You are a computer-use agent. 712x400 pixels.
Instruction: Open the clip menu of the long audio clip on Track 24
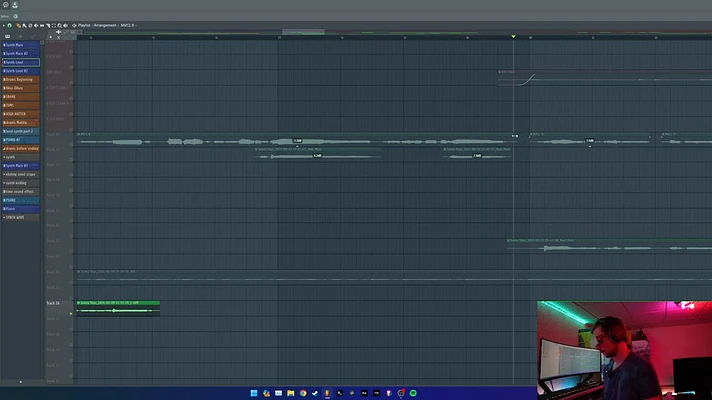click(x=79, y=272)
